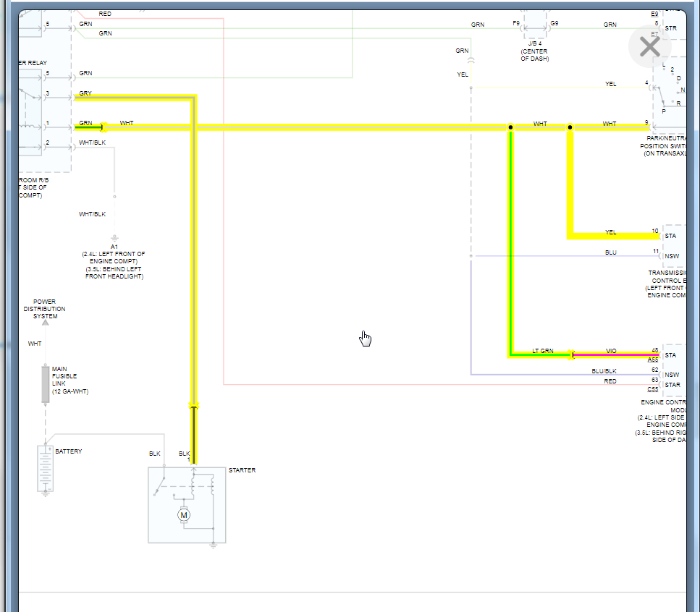
Task: Select the BATTERY label
Action: pyautogui.click(x=69, y=451)
